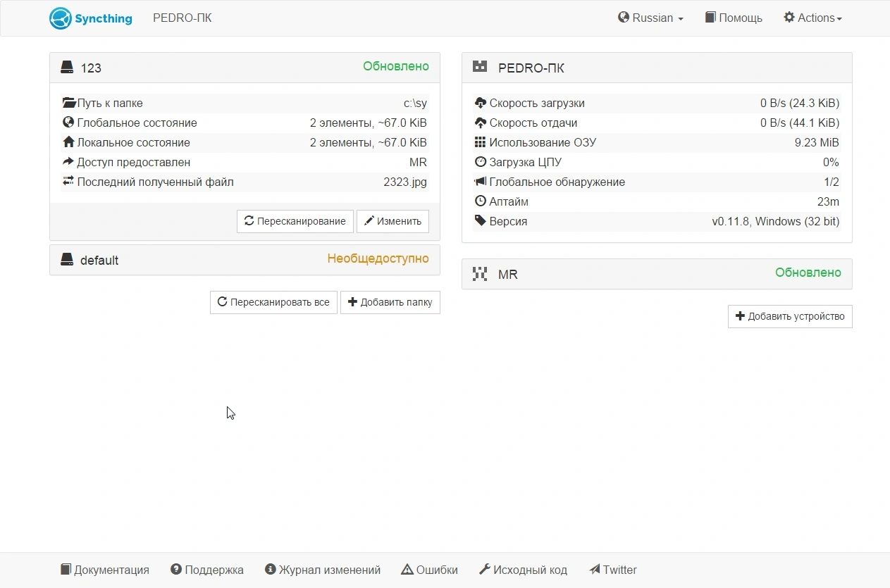Click the 23m uptime value
The image size is (890, 588).
[x=828, y=201]
